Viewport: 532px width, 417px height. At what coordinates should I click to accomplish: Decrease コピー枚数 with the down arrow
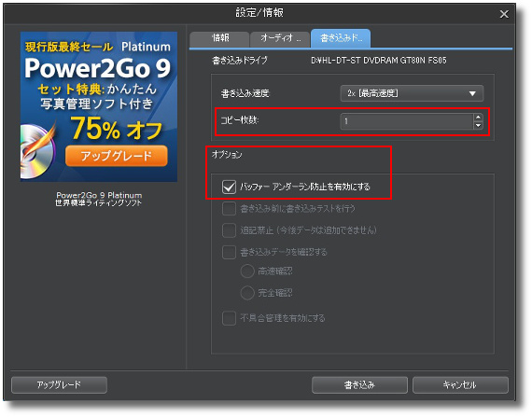point(478,125)
